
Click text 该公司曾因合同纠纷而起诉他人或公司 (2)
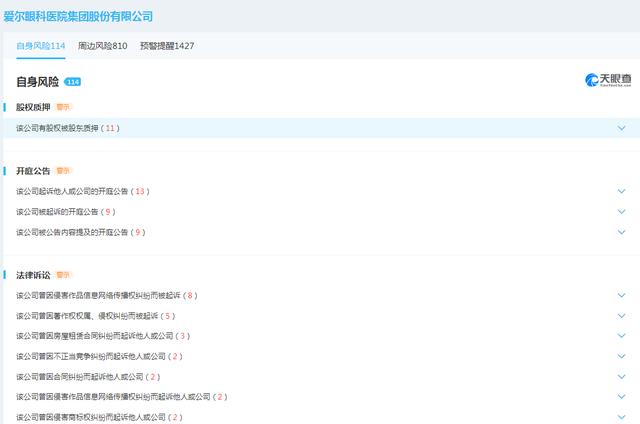[88, 377]
